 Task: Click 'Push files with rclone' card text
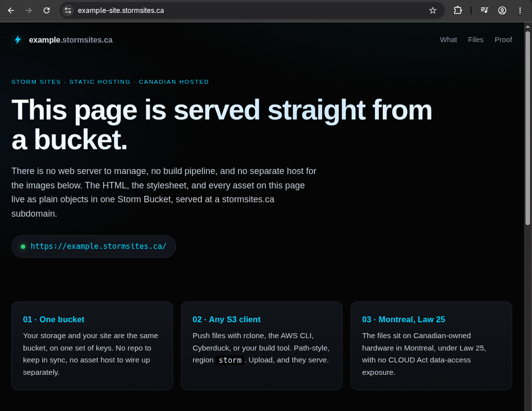coord(261,348)
